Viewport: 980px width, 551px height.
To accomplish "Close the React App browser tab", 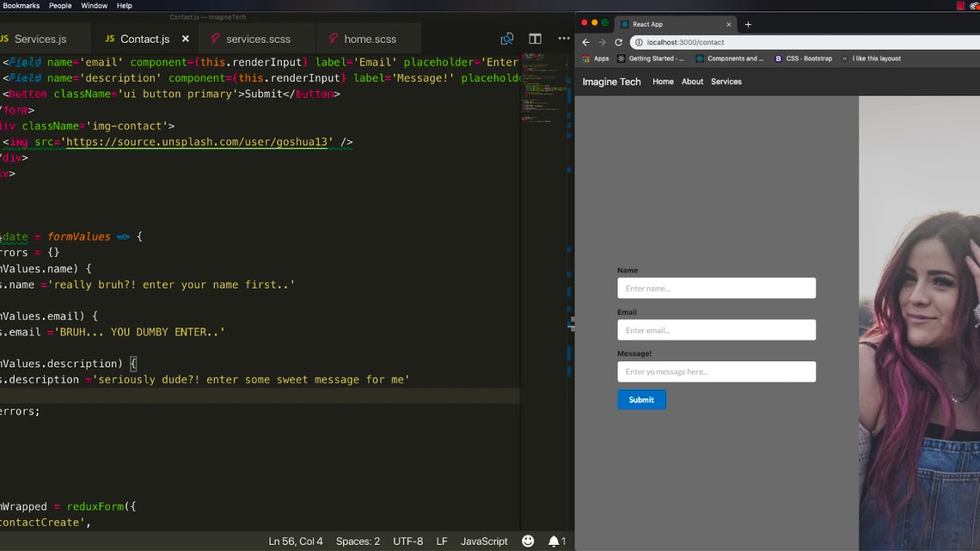I will tap(728, 24).
